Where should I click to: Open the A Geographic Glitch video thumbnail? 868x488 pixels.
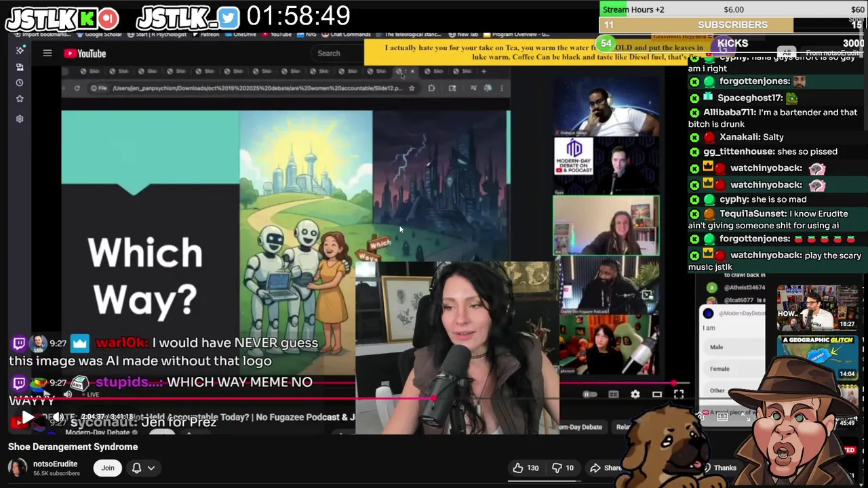pos(817,357)
